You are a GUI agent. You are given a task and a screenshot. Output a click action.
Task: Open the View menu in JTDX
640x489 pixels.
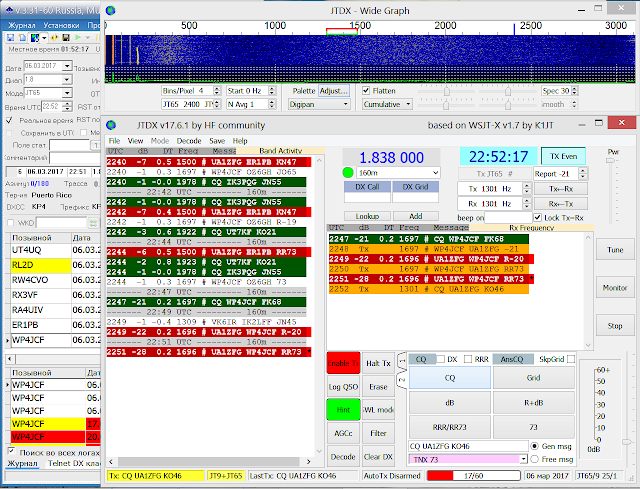[135, 141]
